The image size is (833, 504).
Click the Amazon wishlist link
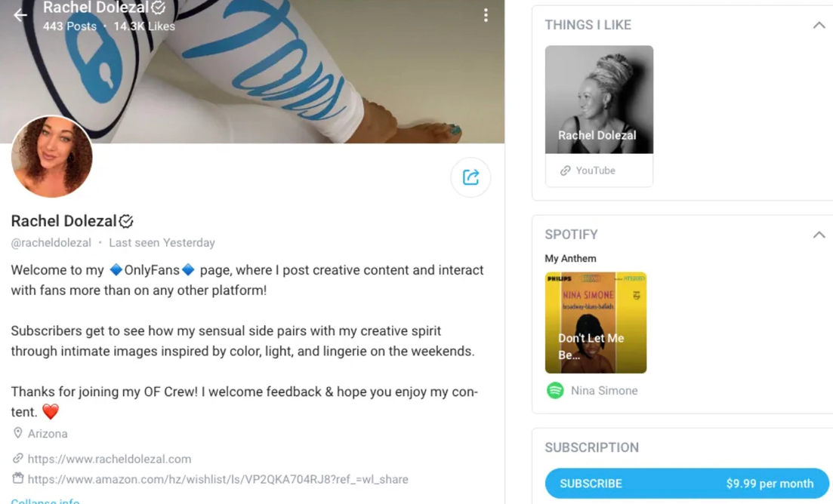pos(215,479)
